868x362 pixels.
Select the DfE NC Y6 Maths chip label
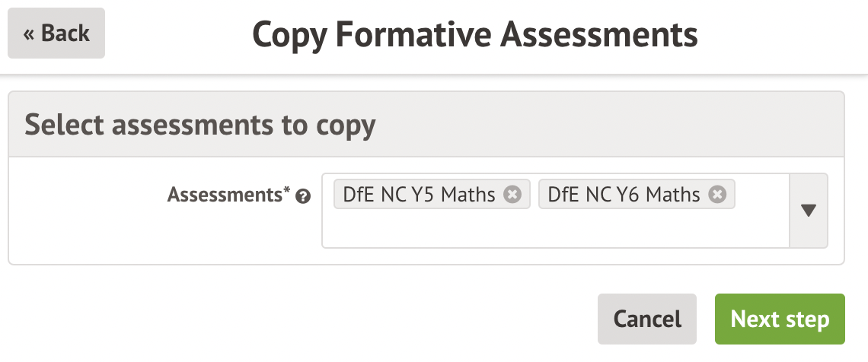coord(624,195)
